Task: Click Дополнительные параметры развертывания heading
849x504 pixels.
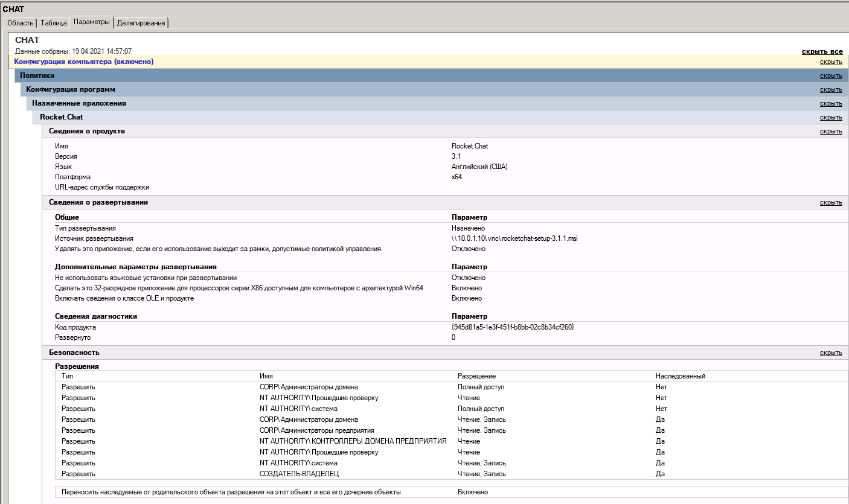Action: tap(136, 266)
